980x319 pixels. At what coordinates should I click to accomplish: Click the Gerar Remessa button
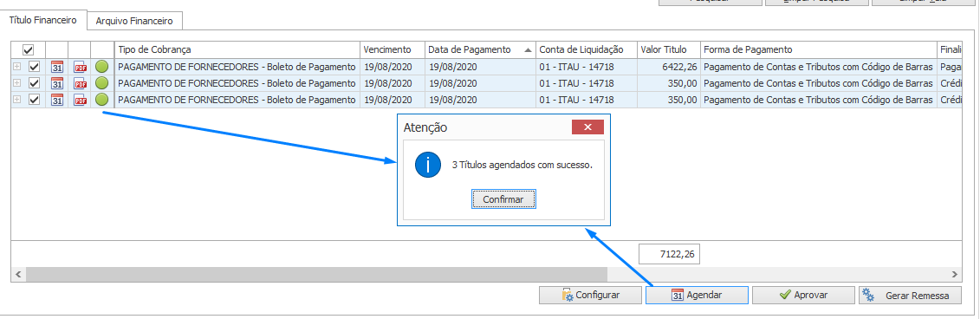click(910, 296)
